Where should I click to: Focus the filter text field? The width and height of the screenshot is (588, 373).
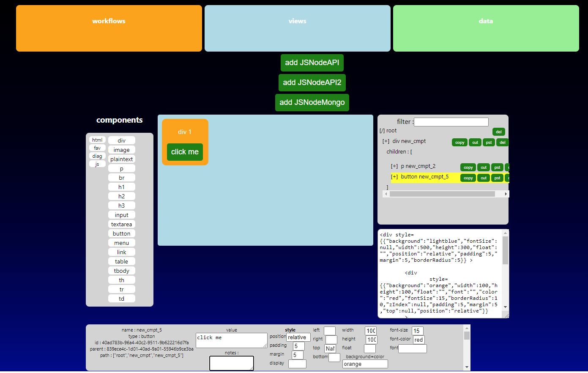(x=451, y=122)
